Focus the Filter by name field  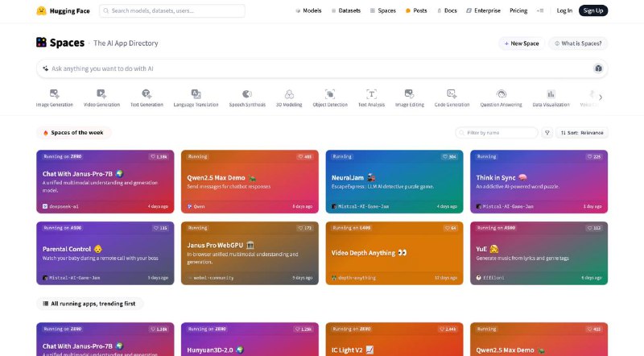tap(497, 133)
